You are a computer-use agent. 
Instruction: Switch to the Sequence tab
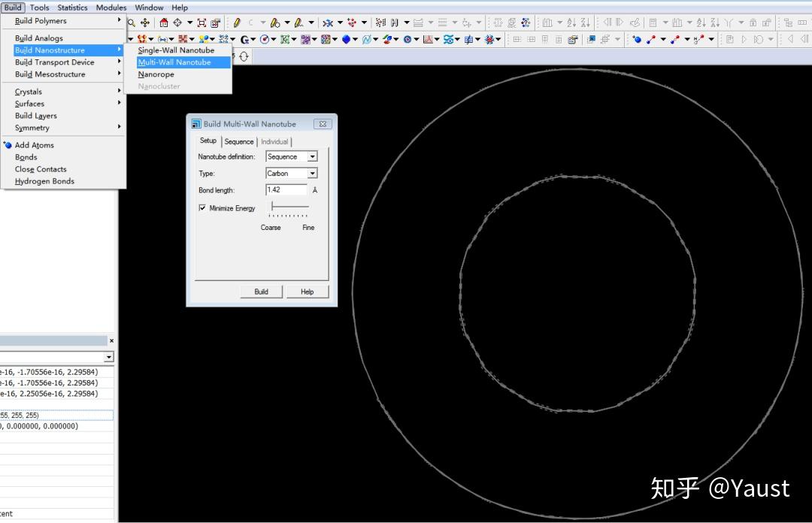pos(239,141)
